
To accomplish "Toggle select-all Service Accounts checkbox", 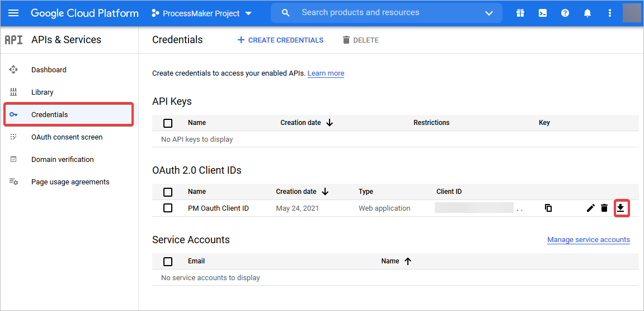I will point(168,261).
